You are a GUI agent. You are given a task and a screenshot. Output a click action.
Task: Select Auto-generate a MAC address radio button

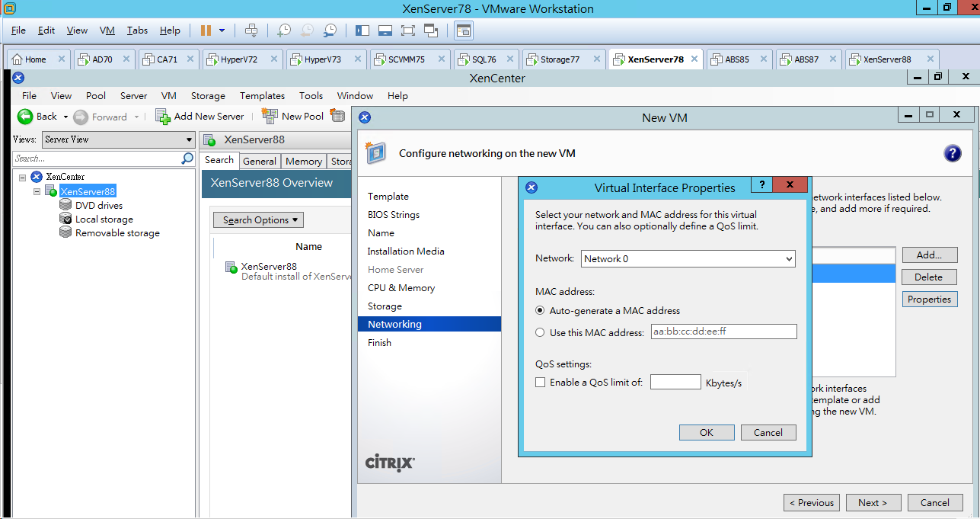540,310
